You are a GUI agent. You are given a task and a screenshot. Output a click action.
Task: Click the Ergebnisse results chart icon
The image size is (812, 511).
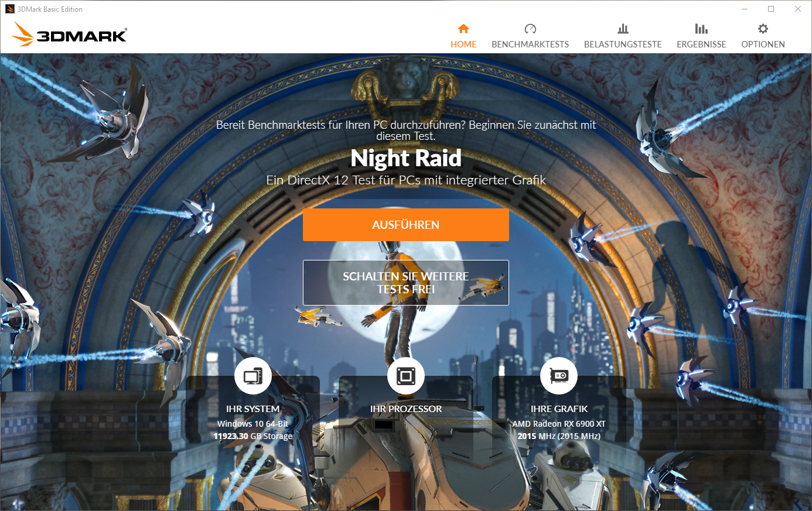(701, 29)
